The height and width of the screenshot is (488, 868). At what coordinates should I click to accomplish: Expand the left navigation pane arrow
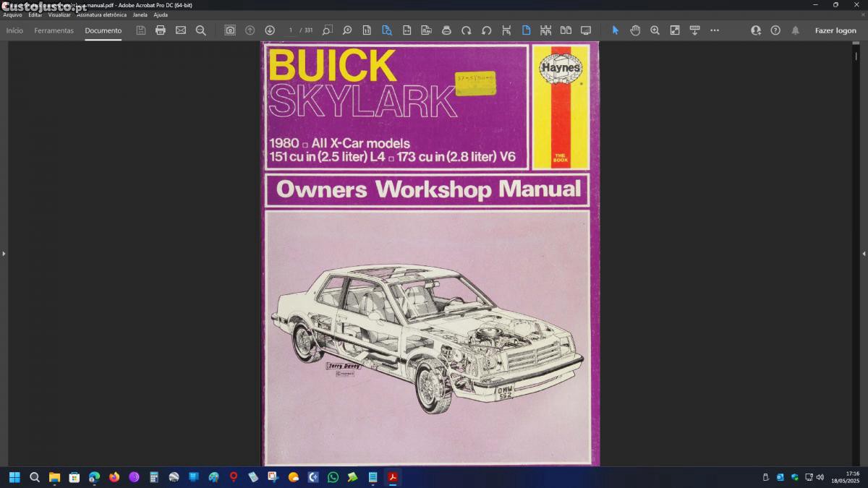tap(4, 254)
